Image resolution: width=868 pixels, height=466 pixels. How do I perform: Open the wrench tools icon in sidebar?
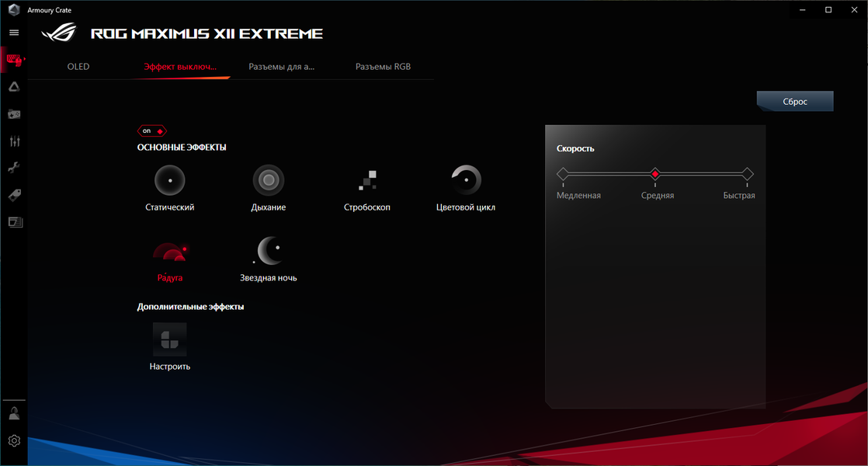coord(15,168)
